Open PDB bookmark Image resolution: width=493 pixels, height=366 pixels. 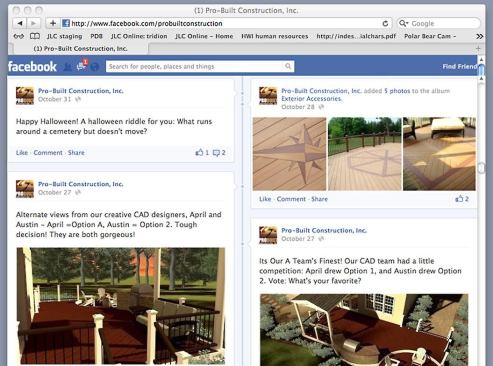pos(96,36)
